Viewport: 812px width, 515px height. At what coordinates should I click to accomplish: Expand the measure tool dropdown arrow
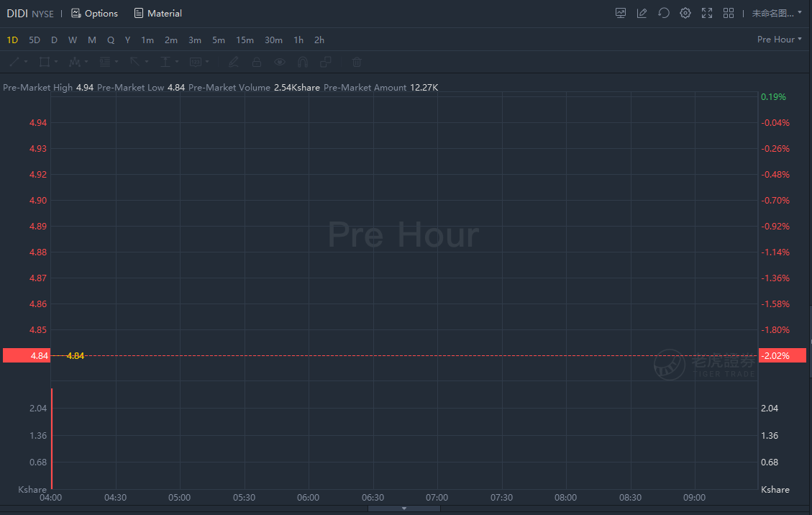[177, 62]
